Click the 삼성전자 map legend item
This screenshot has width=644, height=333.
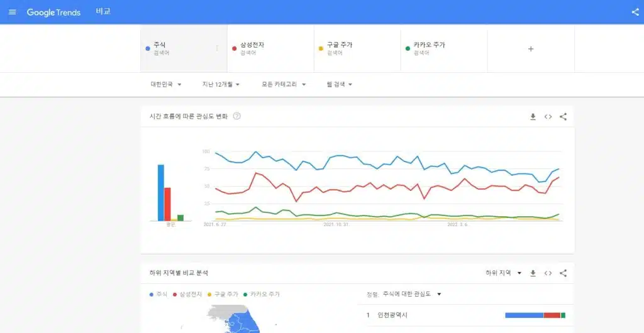tap(187, 295)
